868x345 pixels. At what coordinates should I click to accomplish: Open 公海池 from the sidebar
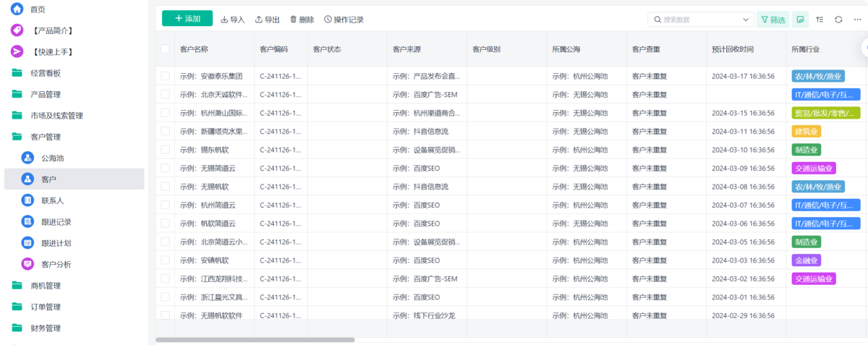(52, 158)
